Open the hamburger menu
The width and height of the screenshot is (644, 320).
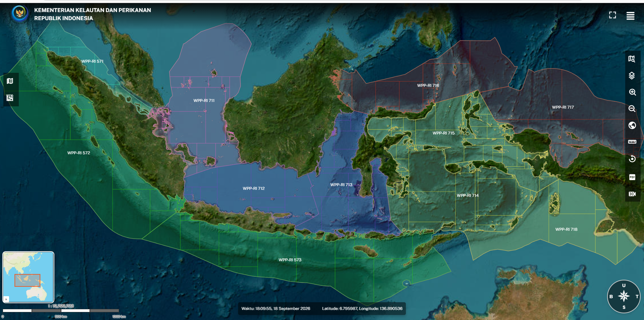coord(630,16)
